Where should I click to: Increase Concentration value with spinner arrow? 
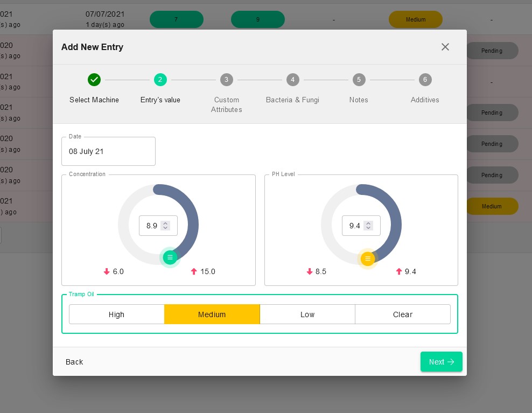pos(165,223)
